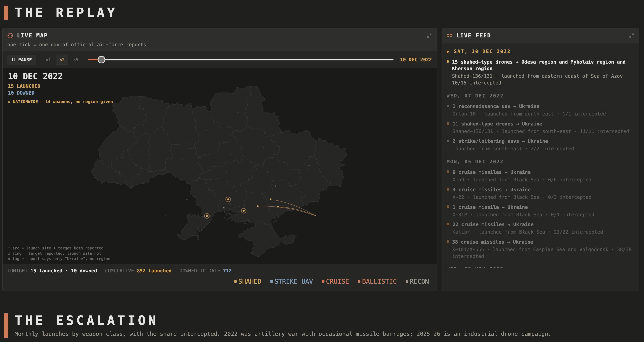Click the downed to date value 712

[227, 271]
